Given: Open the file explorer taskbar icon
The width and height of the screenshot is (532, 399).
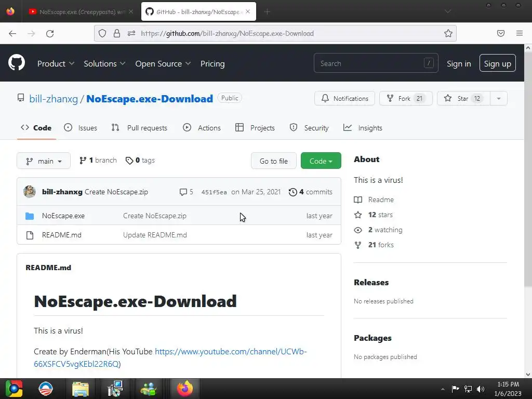Looking at the screenshot, I should pyautogui.click(x=81, y=389).
